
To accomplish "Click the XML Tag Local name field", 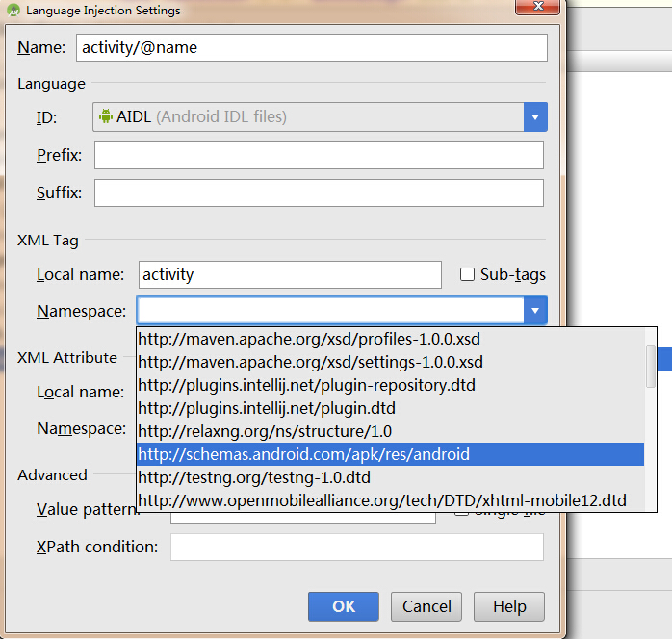I will (x=290, y=274).
